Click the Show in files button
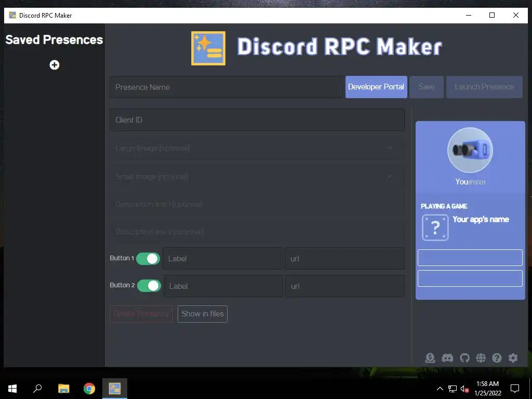The width and height of the screenshot is (532, 399). [x=203, y=314]
